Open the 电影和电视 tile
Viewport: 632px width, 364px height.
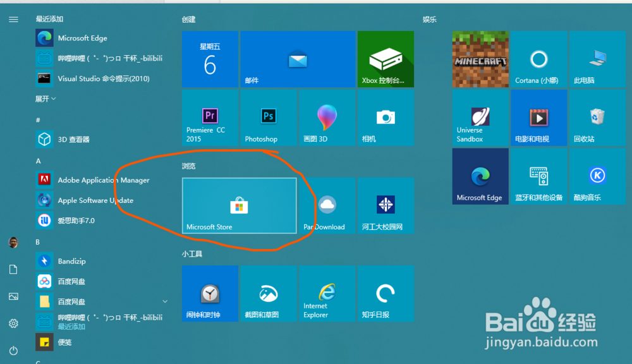click(539, 118)
